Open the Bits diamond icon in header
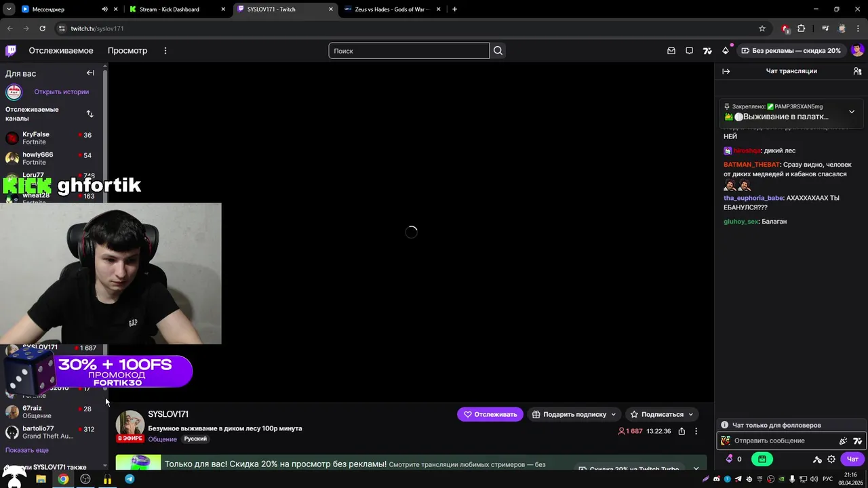 click(726, 51)
